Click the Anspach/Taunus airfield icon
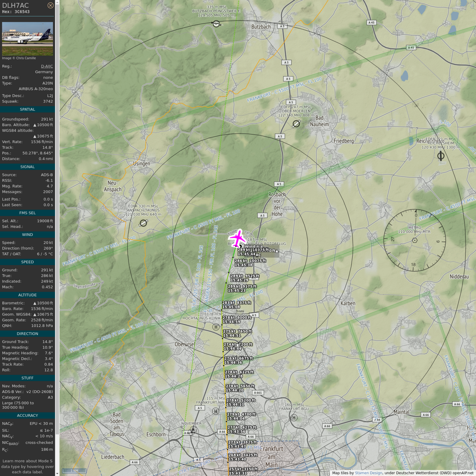Viewport: 476px width, 476px height. (x=143, y=223)
